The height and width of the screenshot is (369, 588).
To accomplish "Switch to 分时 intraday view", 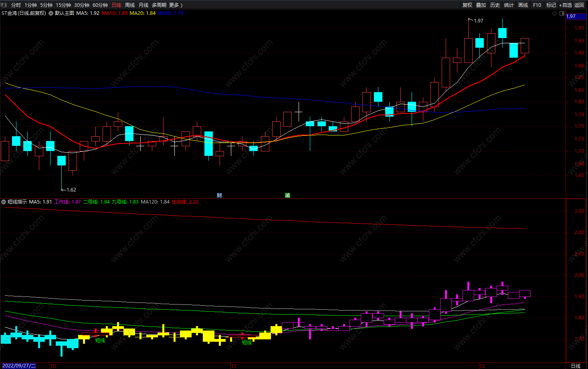I will (x=16, y=5).
